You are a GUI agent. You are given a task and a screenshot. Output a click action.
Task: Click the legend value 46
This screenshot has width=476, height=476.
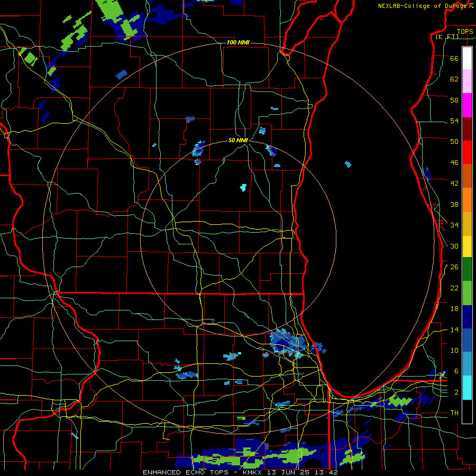pos(454,163)
